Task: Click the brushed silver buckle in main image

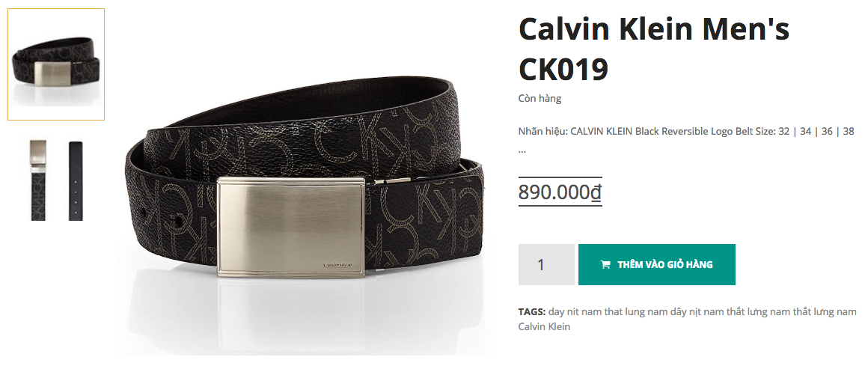Action: tap(291, 227)
